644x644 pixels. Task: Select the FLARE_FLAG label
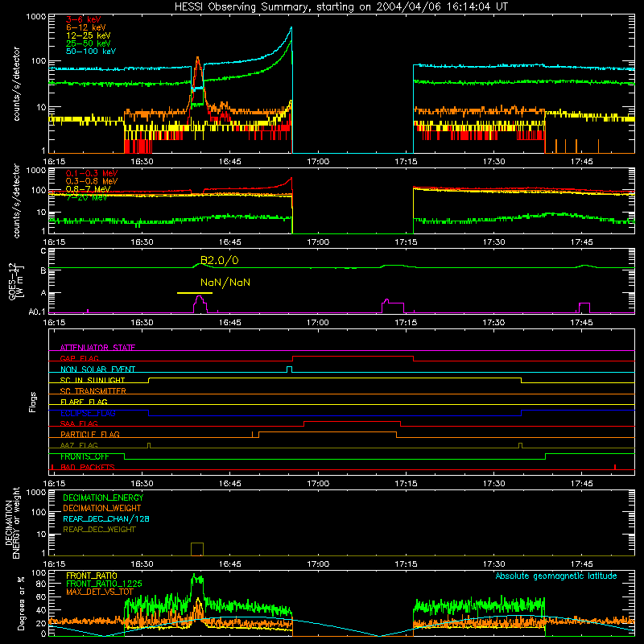84,402
